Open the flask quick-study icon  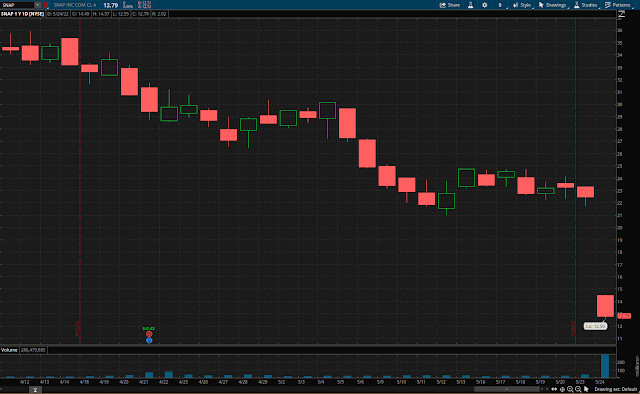pos(471,5)
